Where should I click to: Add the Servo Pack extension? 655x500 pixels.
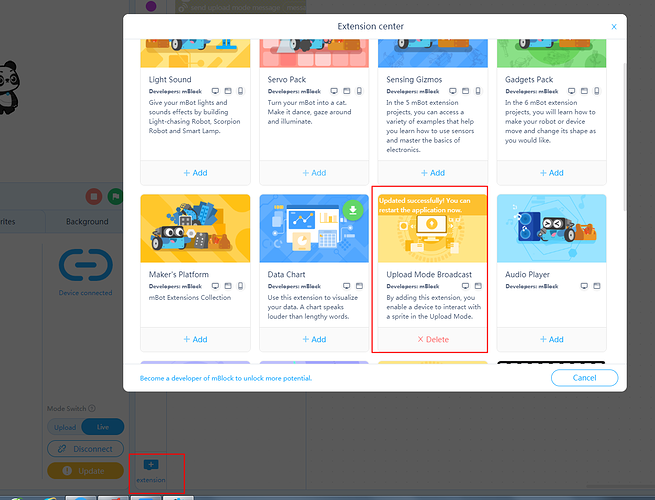(314, 173)
